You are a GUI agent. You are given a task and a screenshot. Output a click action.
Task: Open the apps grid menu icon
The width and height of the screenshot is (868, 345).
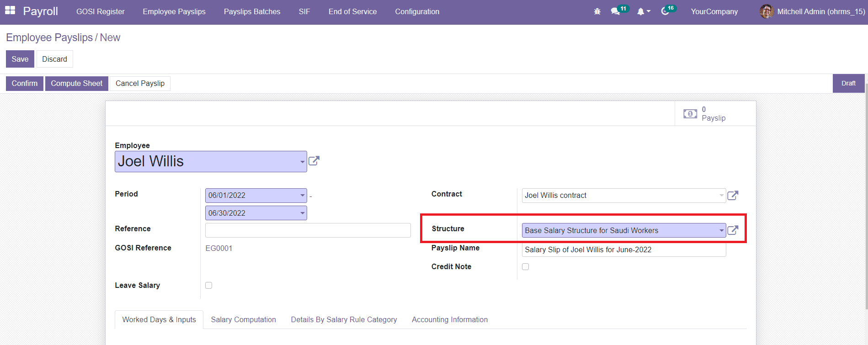click(10, 11)
